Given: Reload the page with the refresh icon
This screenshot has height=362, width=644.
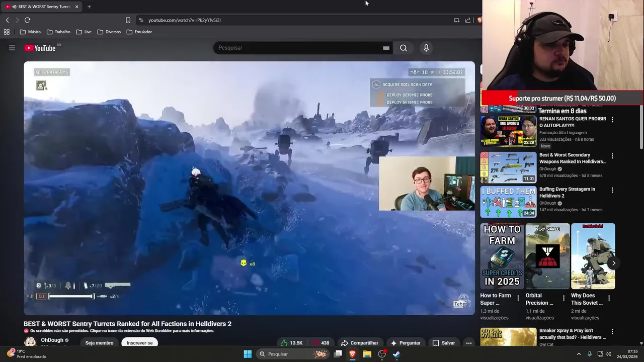Looking at the screenshot, I should tap(27, 20).
